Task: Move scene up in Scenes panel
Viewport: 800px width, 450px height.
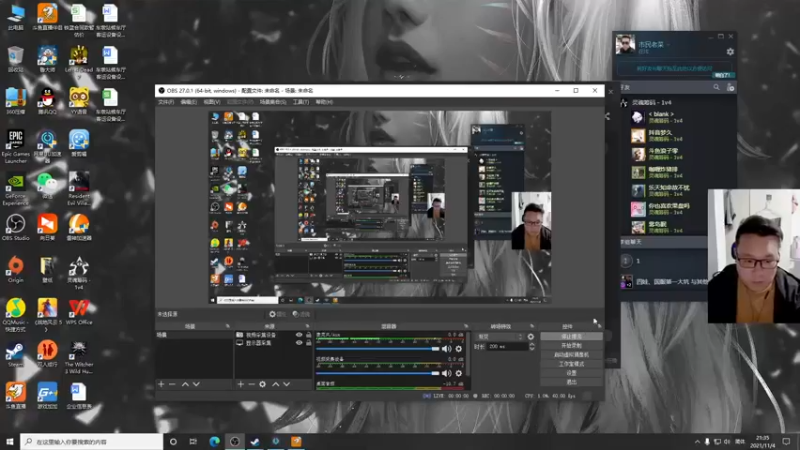Action: click(x=185, y=384)
